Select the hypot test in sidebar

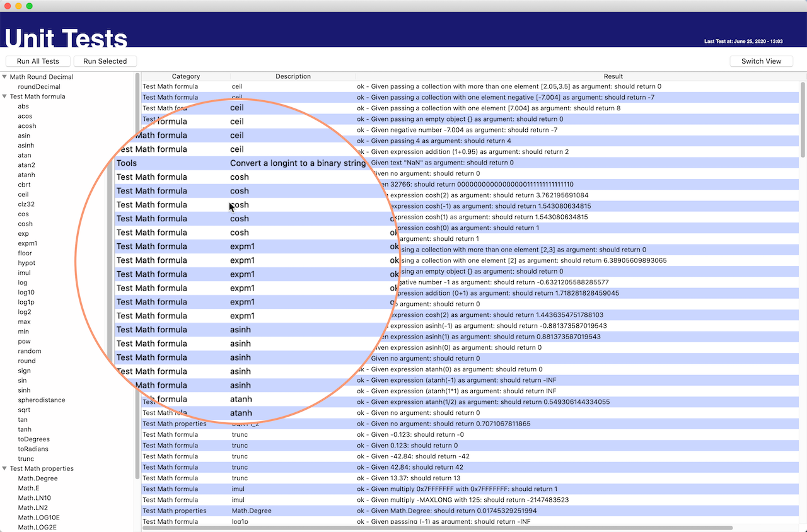26,263
